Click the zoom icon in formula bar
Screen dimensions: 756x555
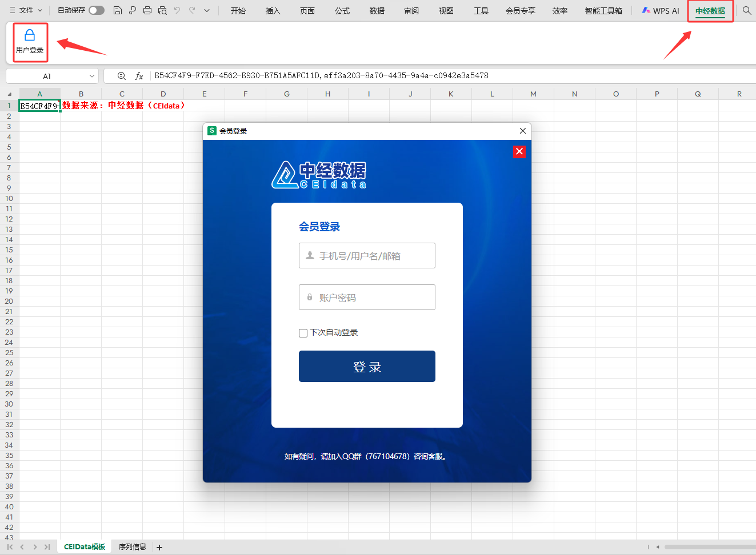coord(121,76)
